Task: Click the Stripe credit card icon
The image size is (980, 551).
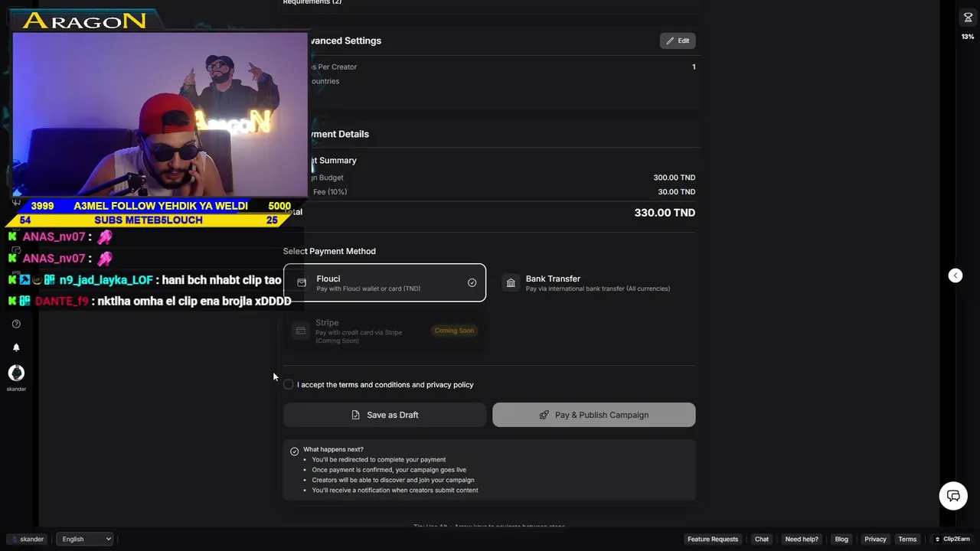Action: tap(300, 331)
